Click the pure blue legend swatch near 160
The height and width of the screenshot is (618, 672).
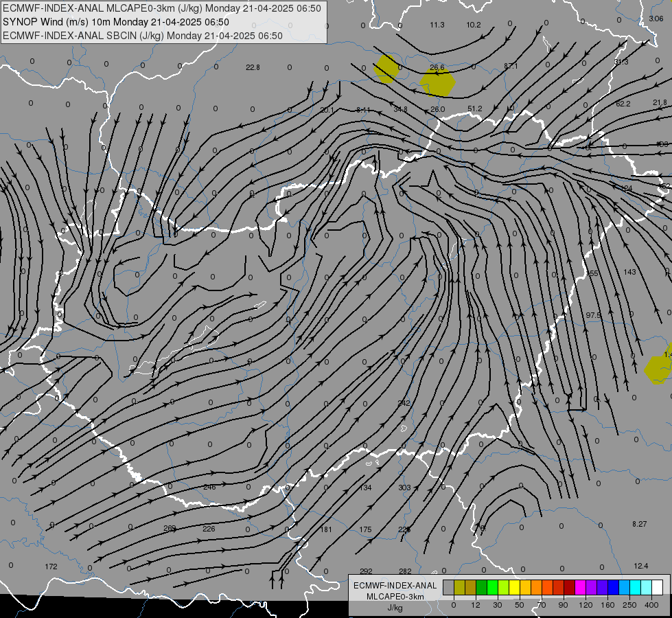(x=613, y=587)
